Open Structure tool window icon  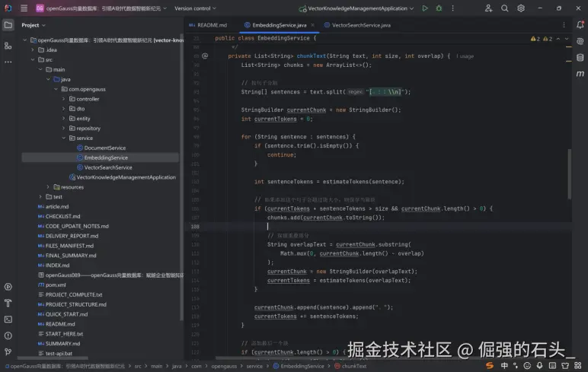click(8, 46)
